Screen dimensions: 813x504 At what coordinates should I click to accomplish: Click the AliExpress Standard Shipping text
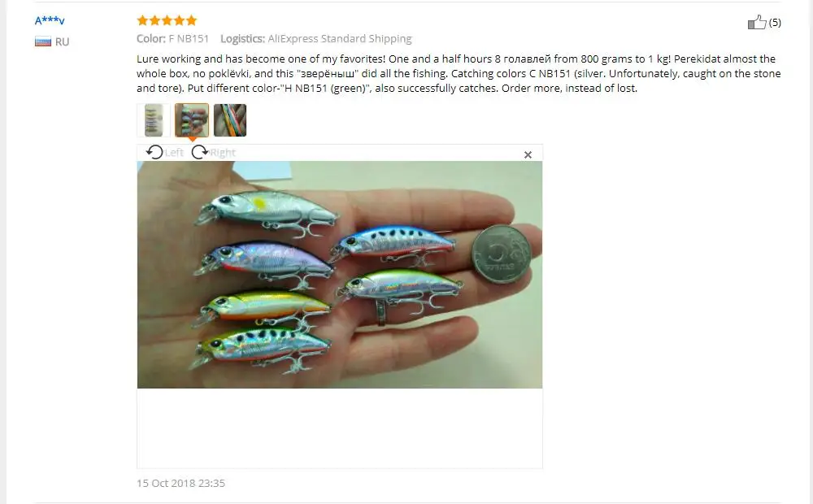[x=340, y=38]
